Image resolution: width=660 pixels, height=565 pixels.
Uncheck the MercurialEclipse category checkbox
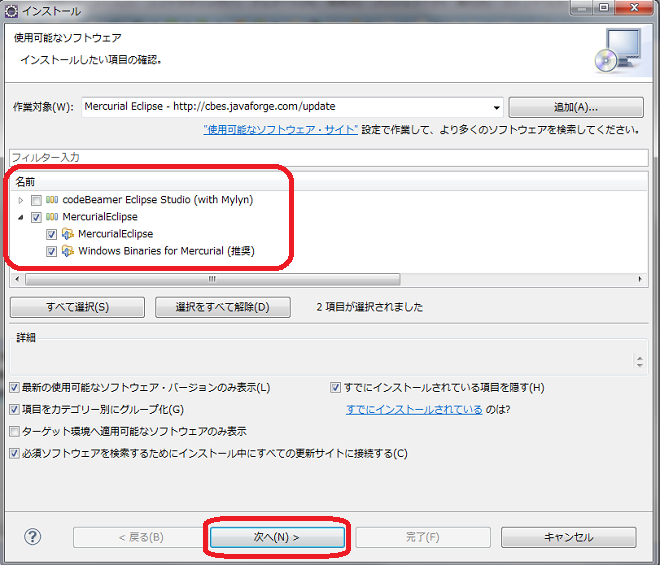point(36,217)
